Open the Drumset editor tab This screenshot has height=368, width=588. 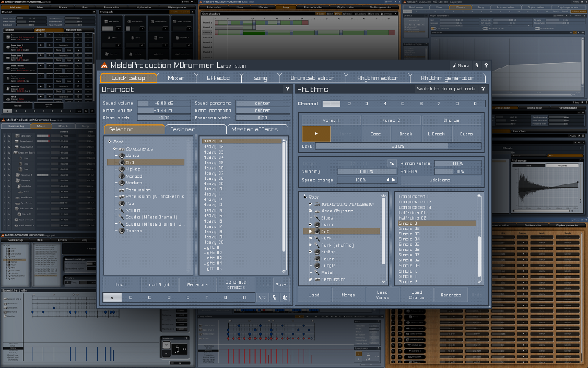312,78
